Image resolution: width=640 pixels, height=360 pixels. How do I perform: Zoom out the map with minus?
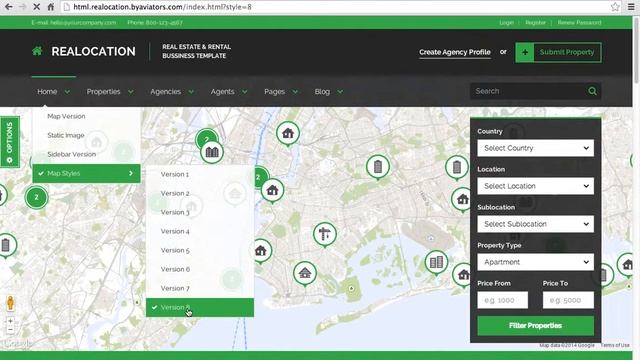[x=10, y=329]
